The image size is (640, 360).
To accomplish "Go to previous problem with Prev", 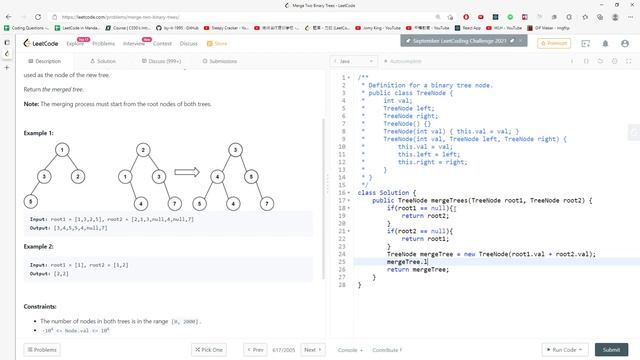I will click(255, 350).
